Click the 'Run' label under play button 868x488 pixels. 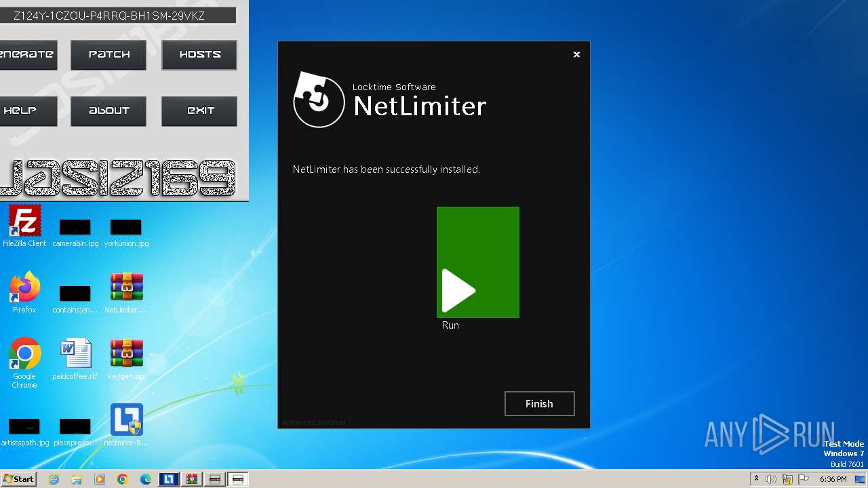450,325
